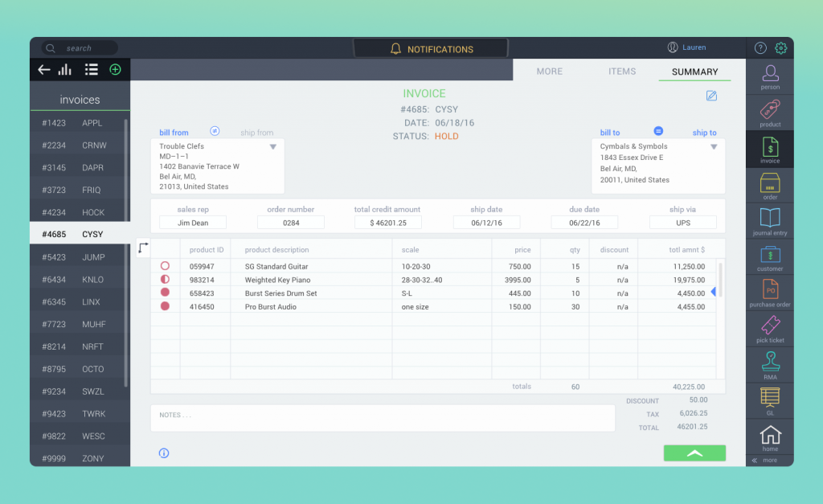823x504 pixels.
Task: Expand the green bottom chevron panel
Action: click(x=694, y=453)
